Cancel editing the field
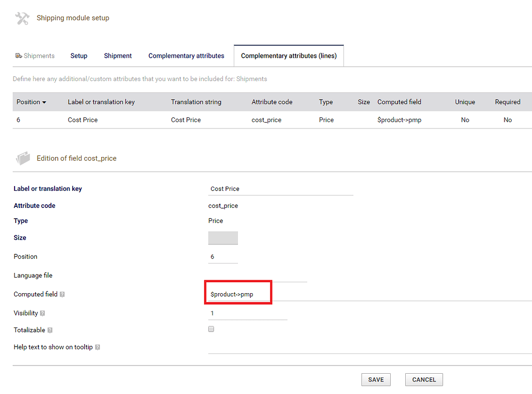The image size is (532, 394). point(424,380)
